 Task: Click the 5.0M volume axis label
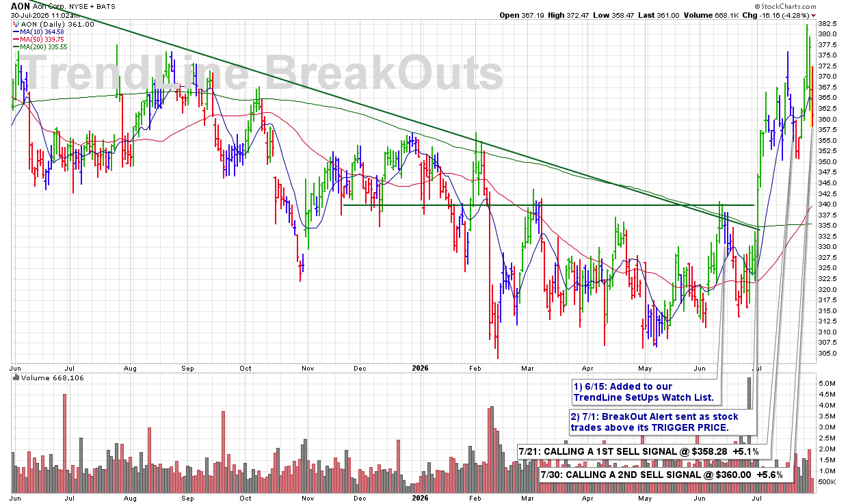coord(827,384)
